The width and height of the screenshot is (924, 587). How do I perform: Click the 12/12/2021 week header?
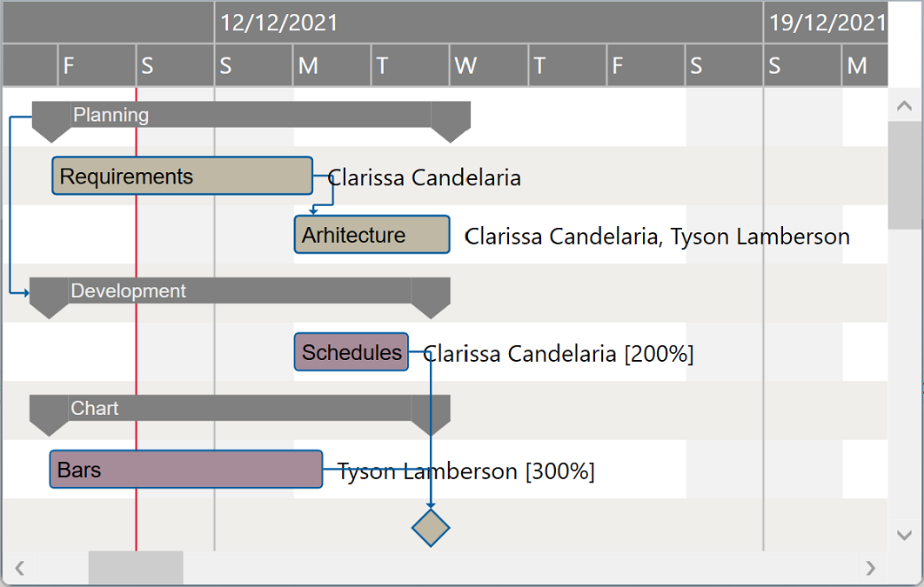click(278, 23)
